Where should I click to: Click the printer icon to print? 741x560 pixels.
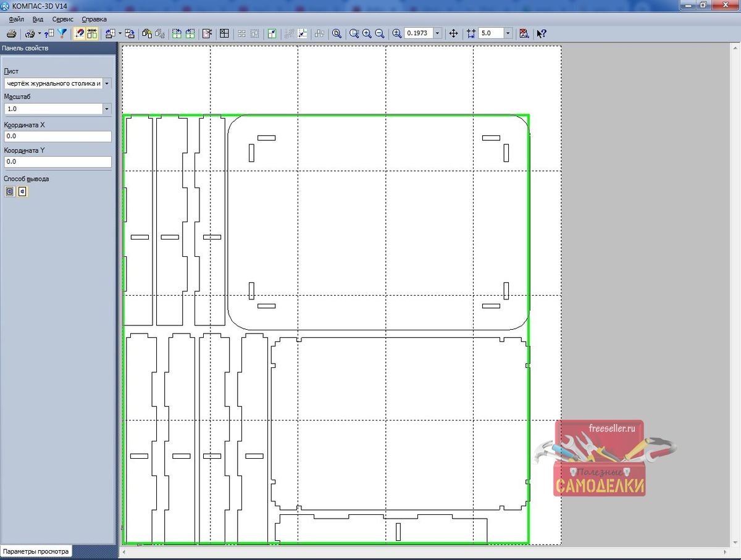[11, 33]
